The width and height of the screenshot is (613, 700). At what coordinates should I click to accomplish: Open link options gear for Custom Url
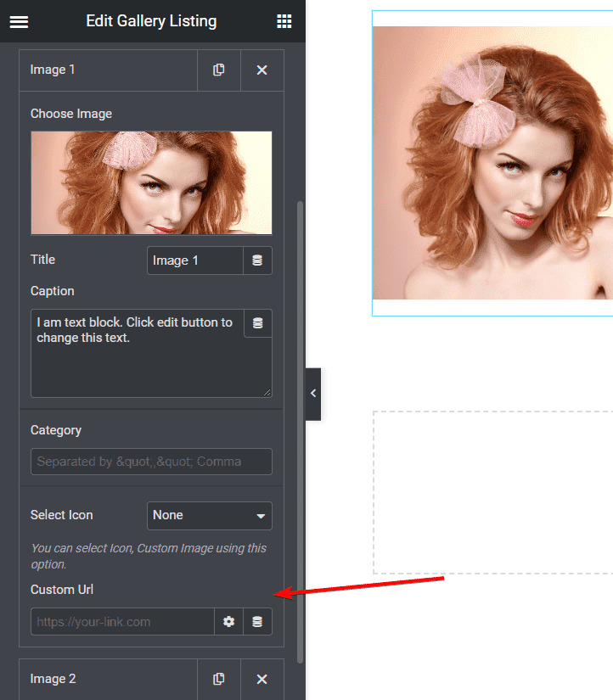pyautogui.click(x=228, y=621)
